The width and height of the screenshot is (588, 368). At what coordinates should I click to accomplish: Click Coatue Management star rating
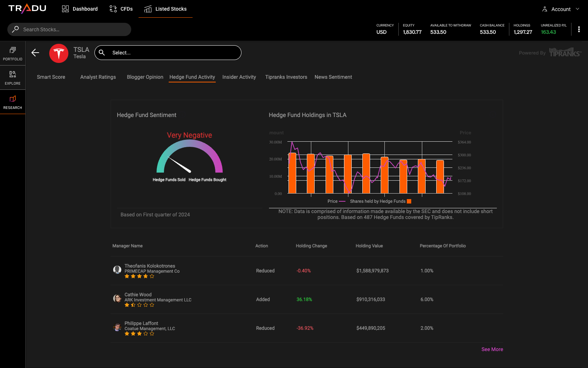[x=139, y=334]
